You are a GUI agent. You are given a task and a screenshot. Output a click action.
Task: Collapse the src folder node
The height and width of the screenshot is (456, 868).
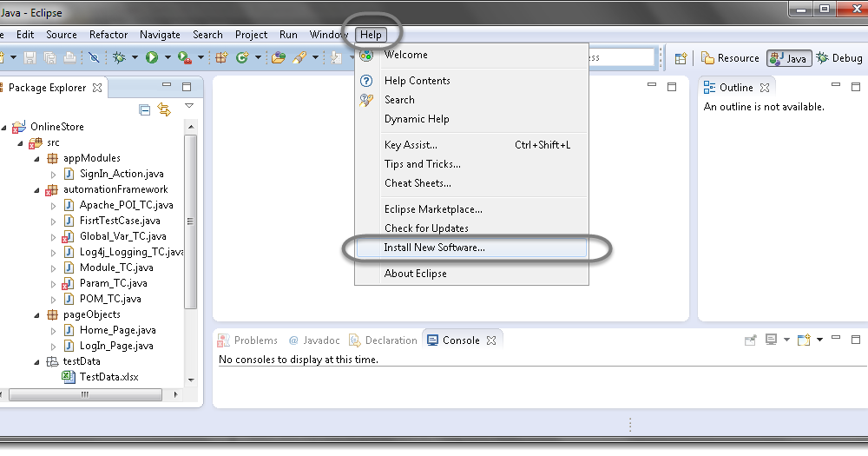tap(21, 143)
